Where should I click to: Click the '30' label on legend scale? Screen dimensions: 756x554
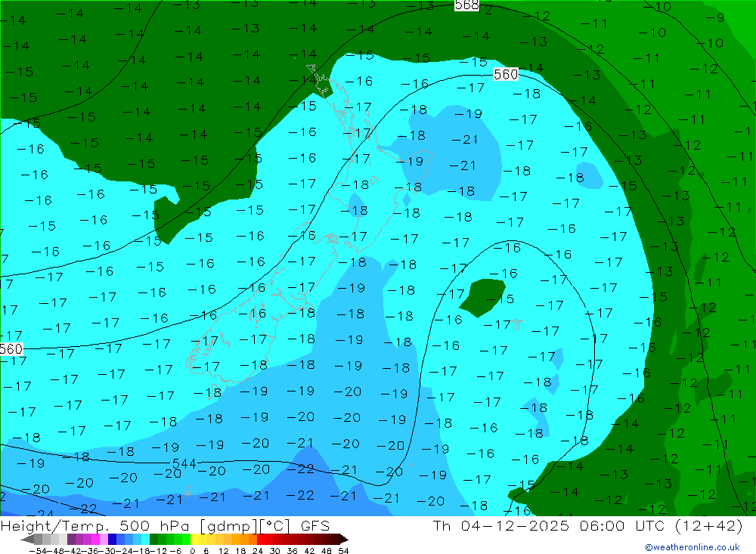pyautogui.click(x=275, y=551)
